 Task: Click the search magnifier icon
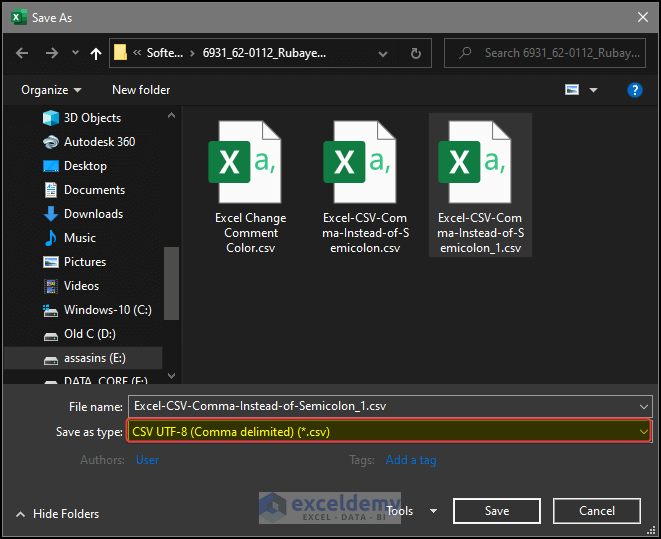465,53
